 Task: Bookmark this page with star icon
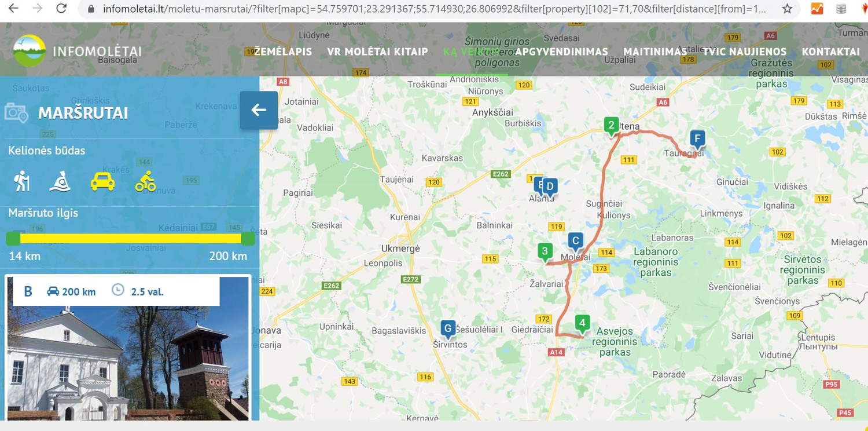[787, 9]
